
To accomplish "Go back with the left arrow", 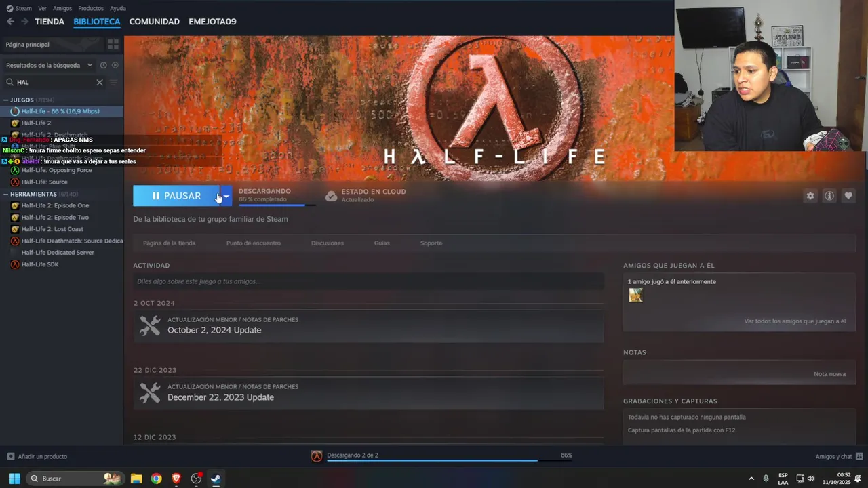I will 10,22.
